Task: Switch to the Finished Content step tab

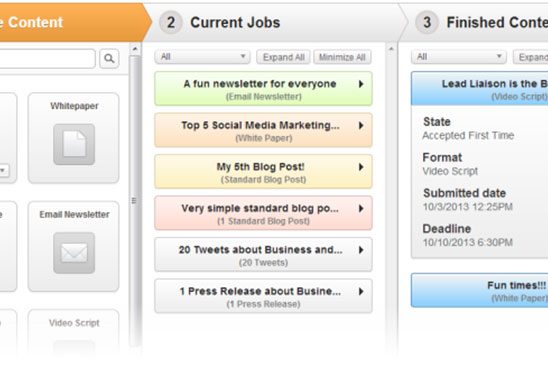Action: point(482,23)
